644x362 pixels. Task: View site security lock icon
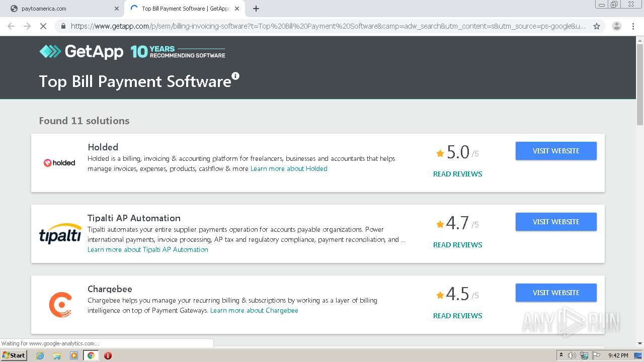point(63,26)
